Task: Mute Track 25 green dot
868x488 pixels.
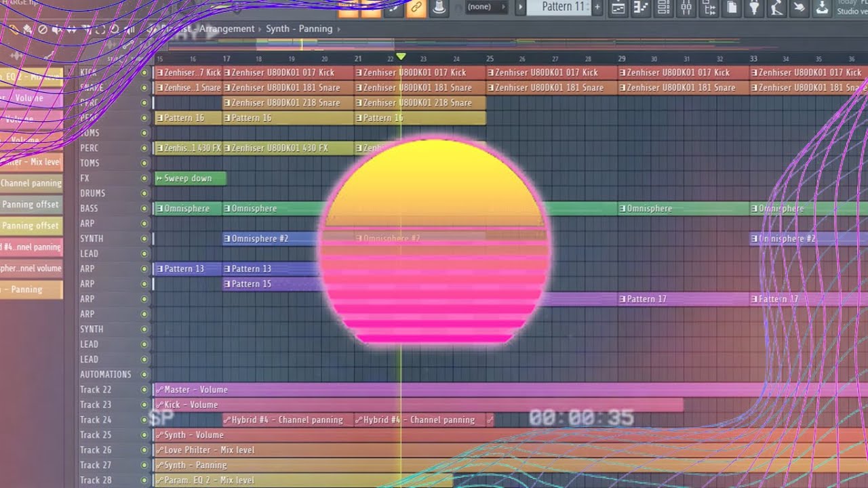Action: (x=144, y=434)
